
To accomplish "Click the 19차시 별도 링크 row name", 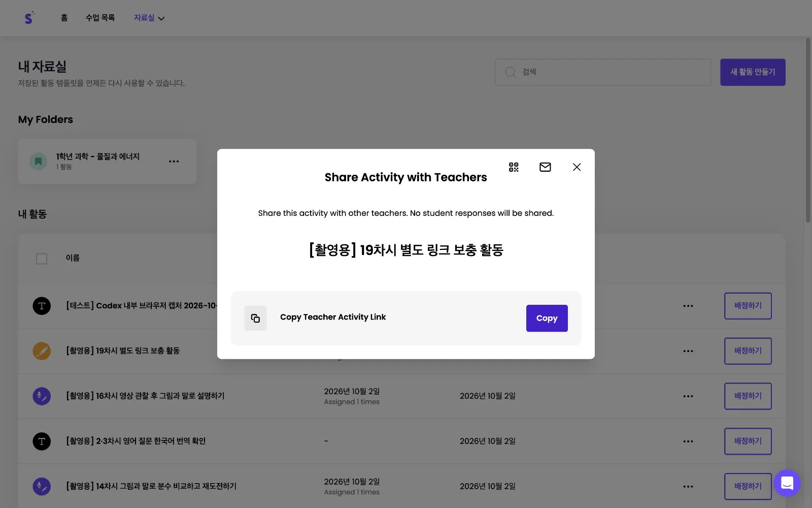I will [123, 351].
